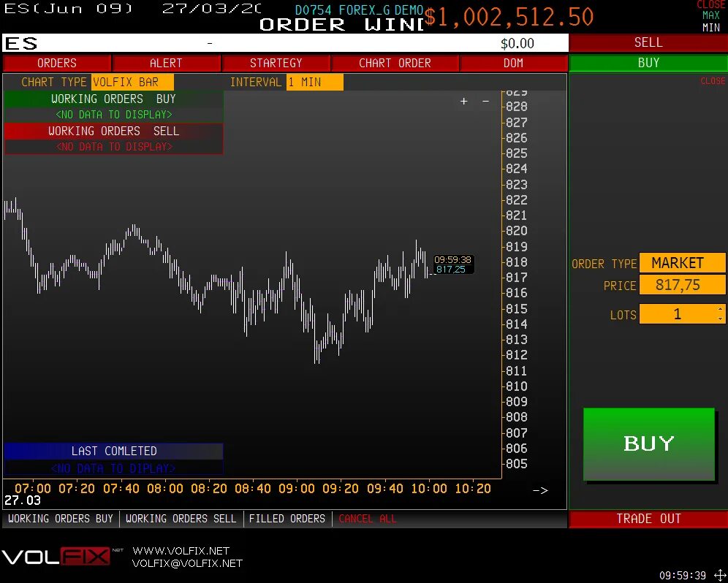
Task: Click the 805 price axis label
Action: click(x=516, y=464)
